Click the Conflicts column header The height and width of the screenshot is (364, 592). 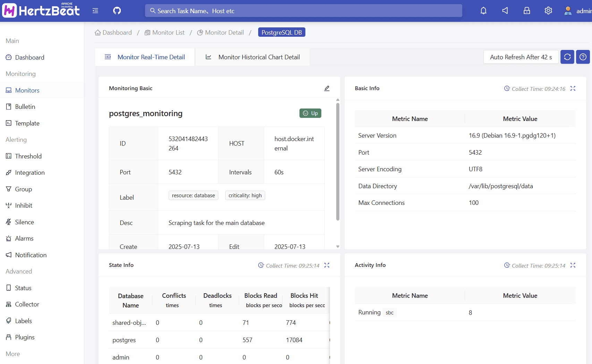174,300
